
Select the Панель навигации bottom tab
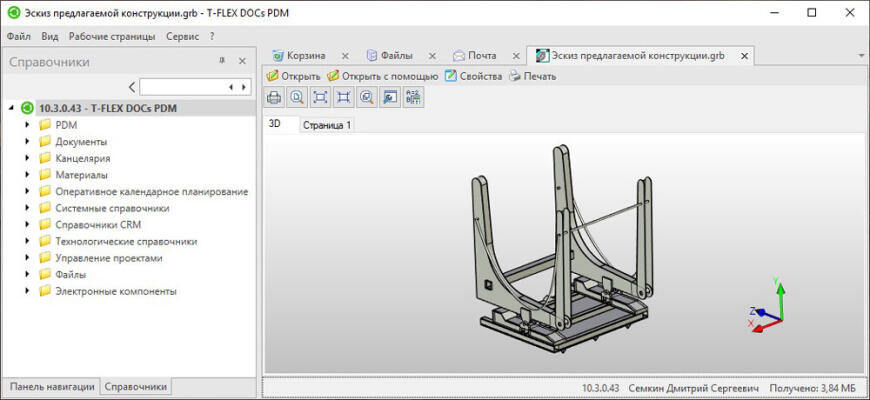[51, 387]
